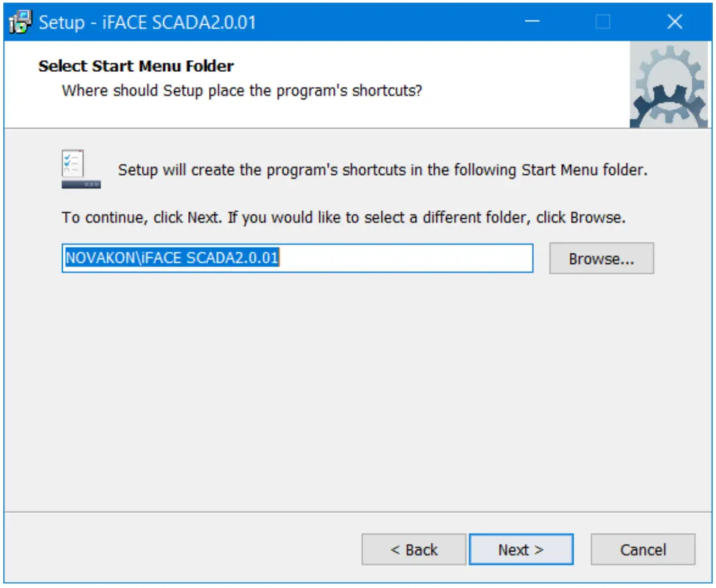716x588 pixels.
Task: Click the 'Select Start Menu Folder' heading
Action: (136, 66)
